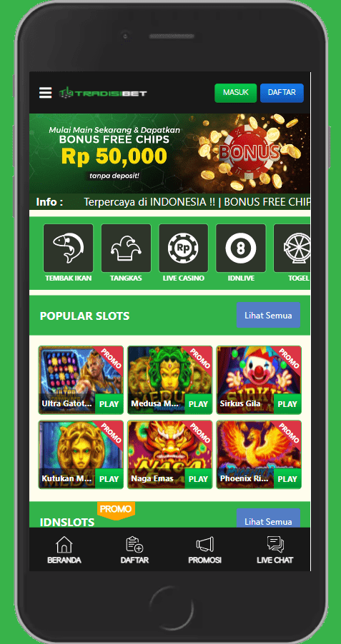Open the Tangkas jester hat icon

pyautogui.click(x=126, y=248)
